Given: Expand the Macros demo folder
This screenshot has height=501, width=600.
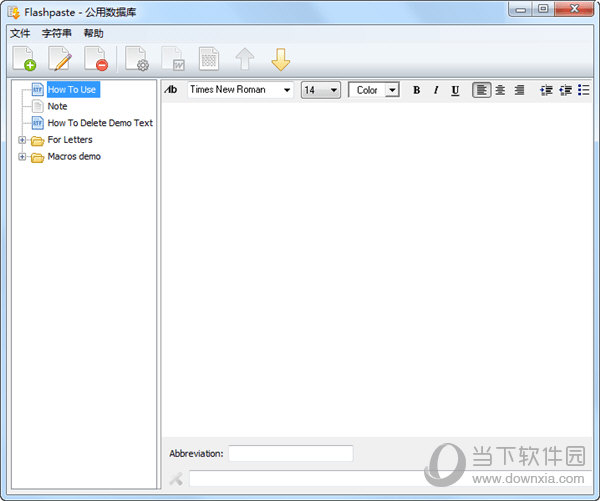Looking at the screenshot, I should (x=22, y=157).
